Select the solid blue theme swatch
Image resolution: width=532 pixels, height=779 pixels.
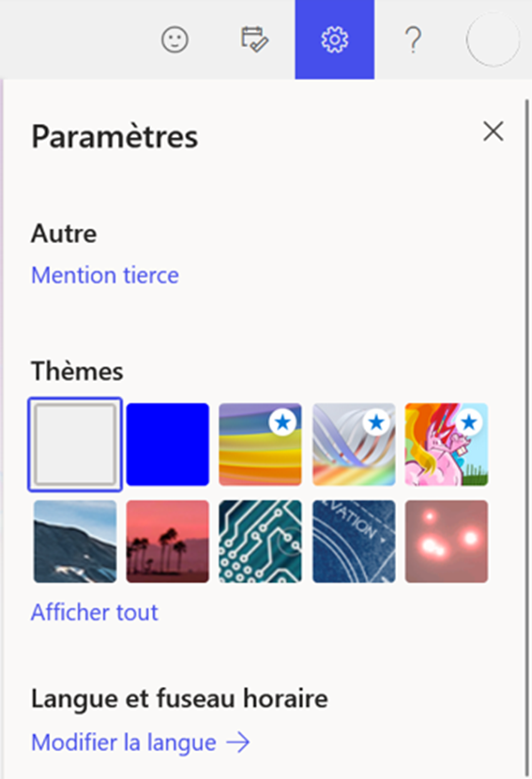point(168,444)
